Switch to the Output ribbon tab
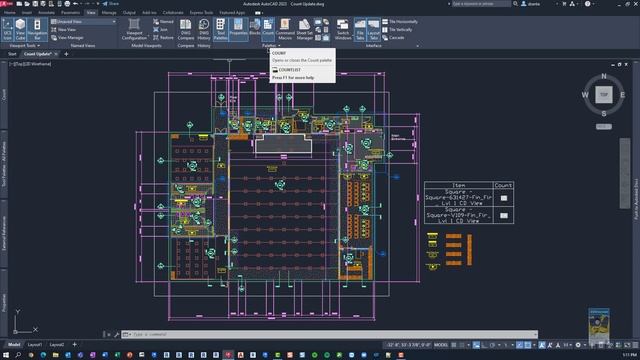 129,13
